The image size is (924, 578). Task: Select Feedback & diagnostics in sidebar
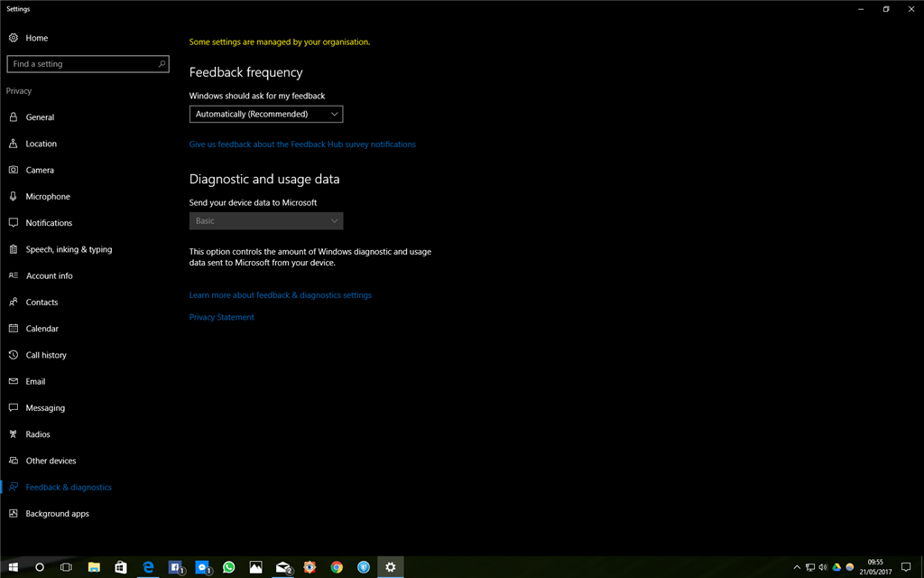(69, 487)
